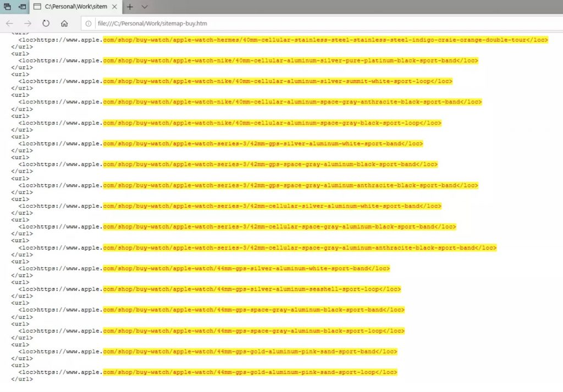
Task: Show site information icon in address bar
Action: click(89, 24)
